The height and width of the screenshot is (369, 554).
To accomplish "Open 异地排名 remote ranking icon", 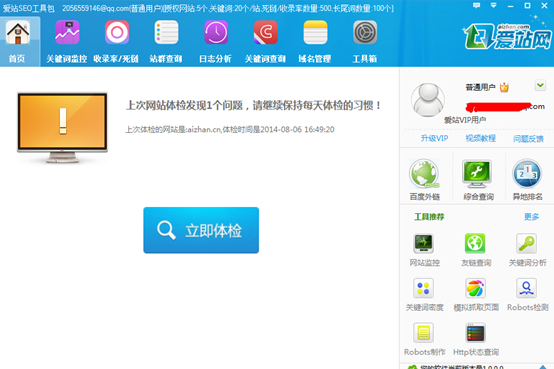I will pyautogui.click(x=527, y=180).
